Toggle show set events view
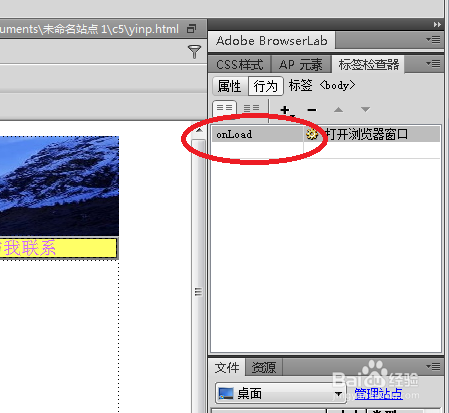The image size is (449, 413). pyautogui.click(x=224, y=108)
